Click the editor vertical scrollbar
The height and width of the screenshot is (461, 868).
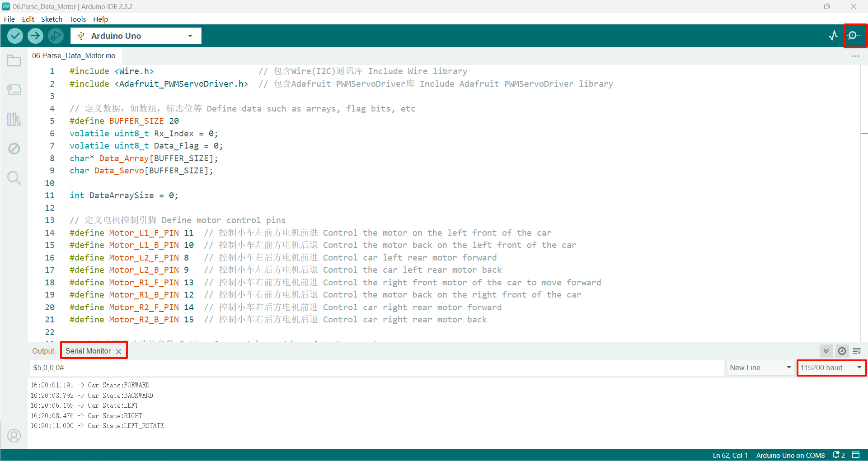864,203
